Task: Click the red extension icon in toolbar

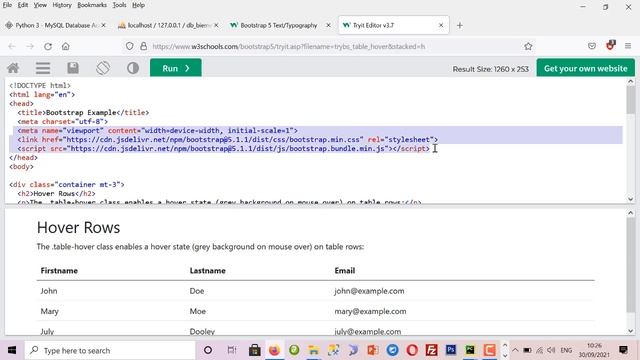Action: point(611,46)
